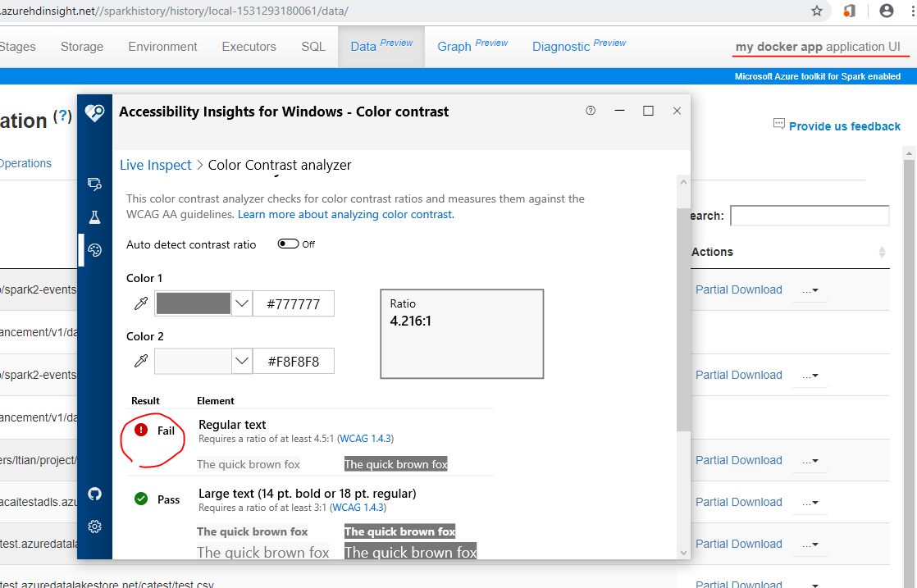Viewport: 917px width, 588px height.
Task: Open ... menu in fourth Partial Download row
Action: 810,503
